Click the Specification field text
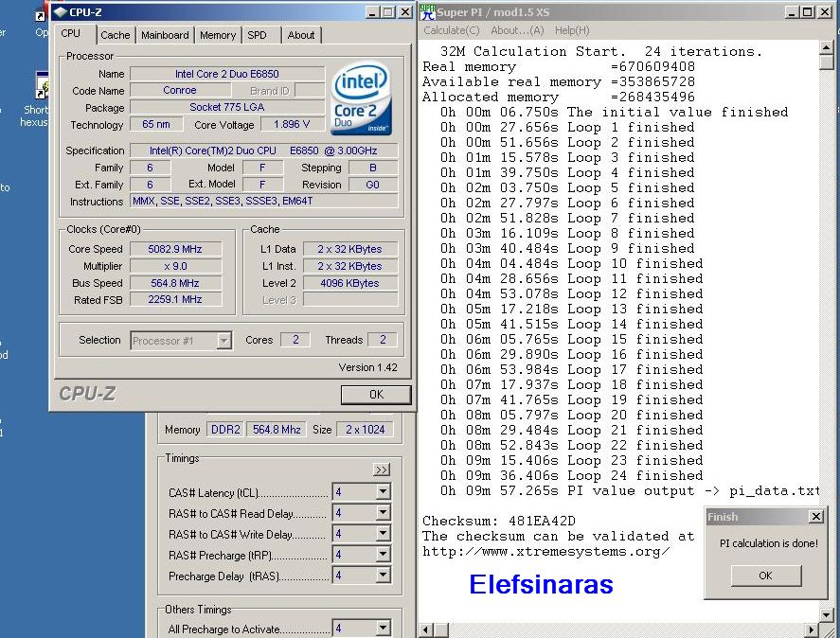 point(264,151)
